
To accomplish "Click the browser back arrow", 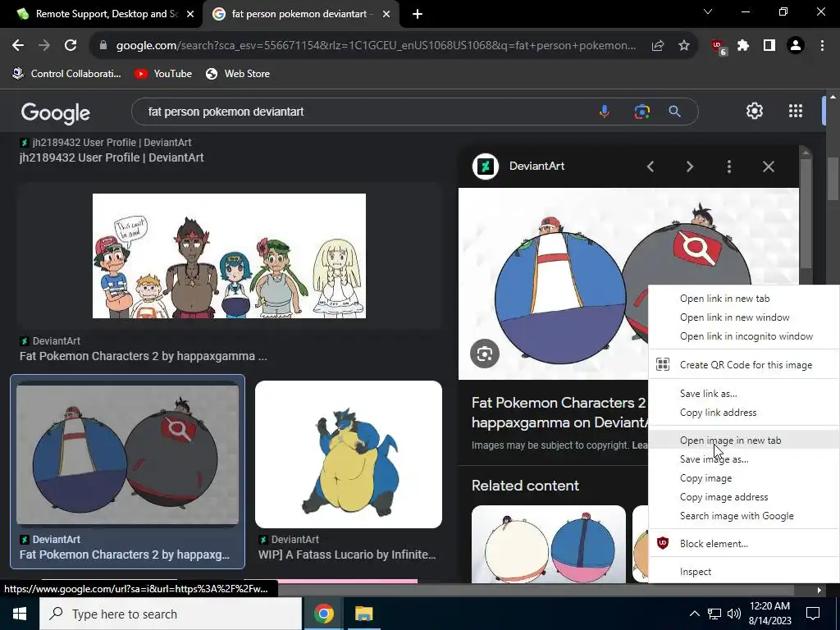I will click(18, 46).
